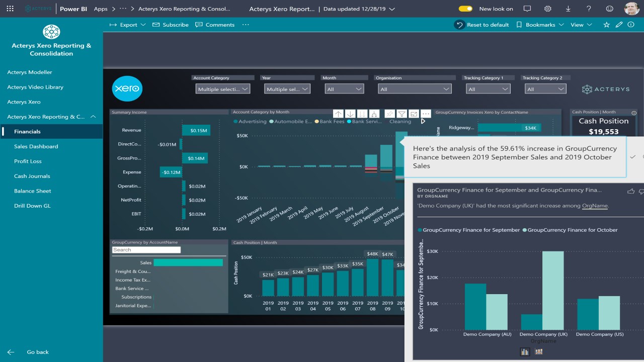Expand the Export menu
This screenshot has width=644, height=362.
(x=128, y=25)
